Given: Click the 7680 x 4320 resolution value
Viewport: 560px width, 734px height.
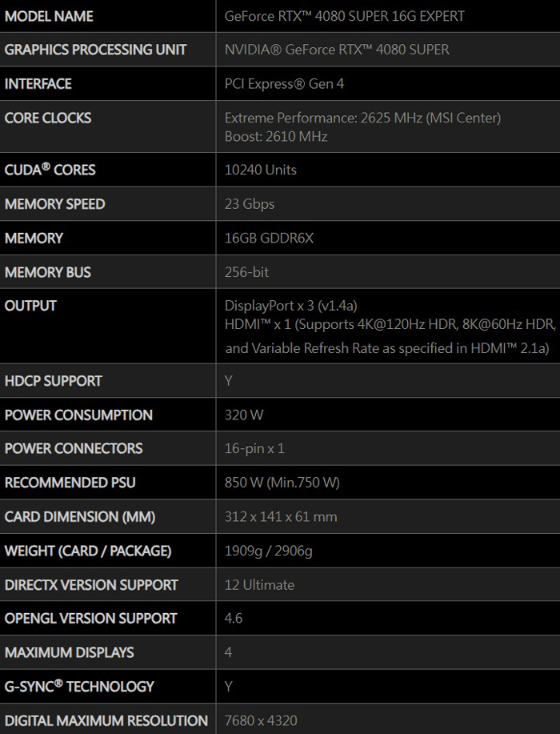Looking at the screenshot, I should tap(261, 720).
